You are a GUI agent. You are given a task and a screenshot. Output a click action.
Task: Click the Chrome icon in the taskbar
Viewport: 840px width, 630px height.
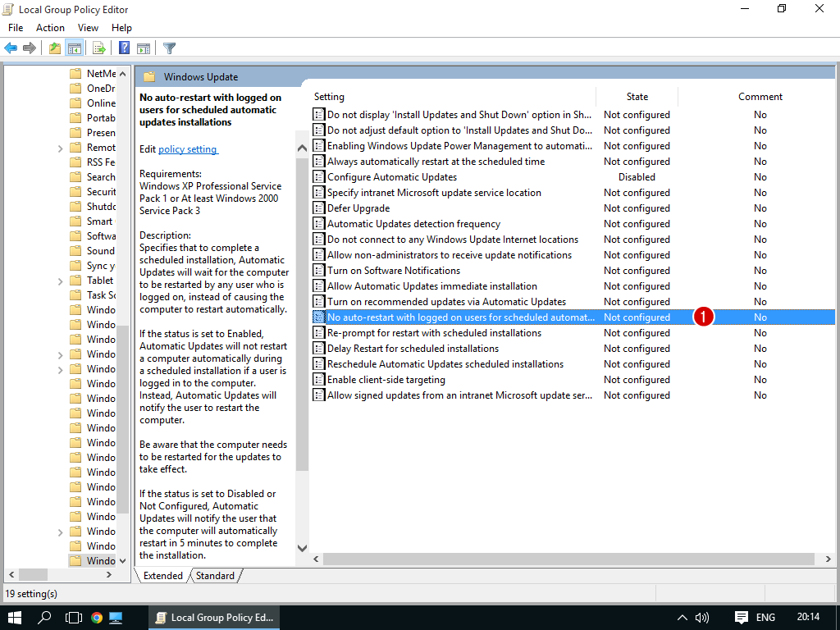(96, 618)
